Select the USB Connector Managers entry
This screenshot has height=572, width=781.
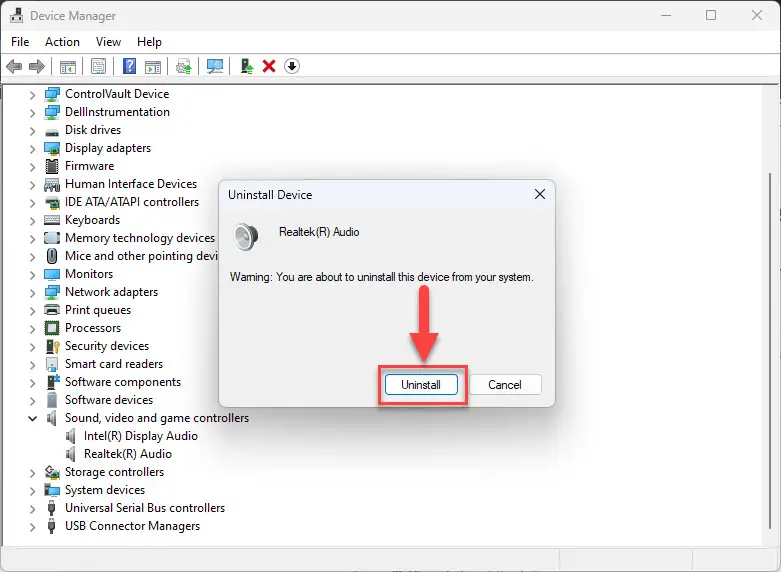[132, 526]
